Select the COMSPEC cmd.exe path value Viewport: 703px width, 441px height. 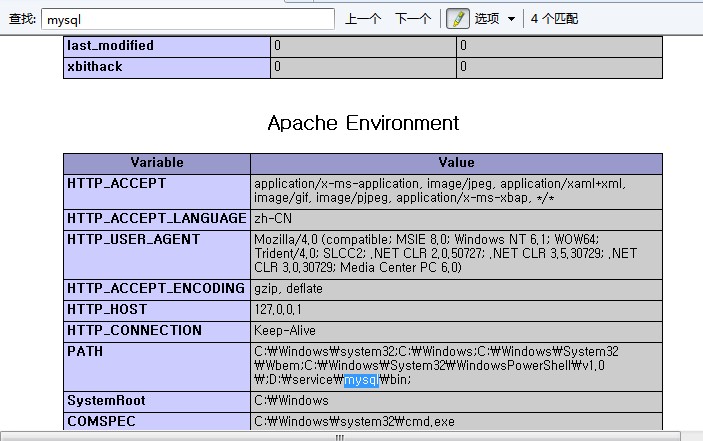[354, 422]
